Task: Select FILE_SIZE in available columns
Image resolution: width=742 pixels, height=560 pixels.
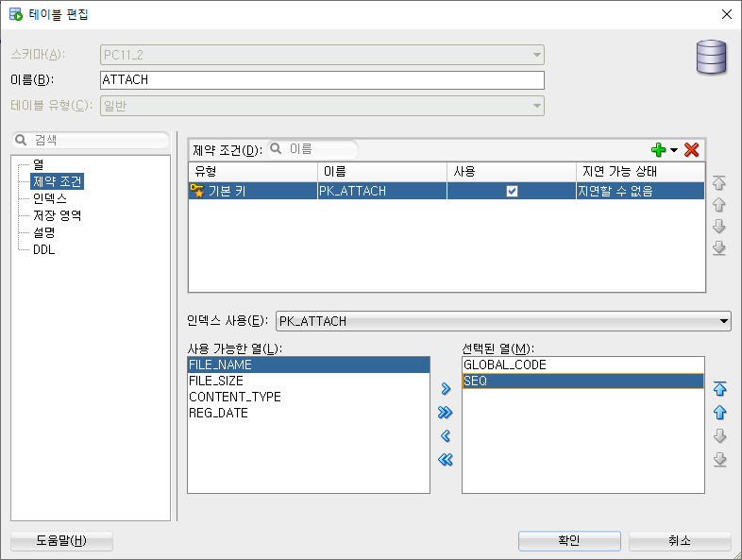Action: [309, 382]
